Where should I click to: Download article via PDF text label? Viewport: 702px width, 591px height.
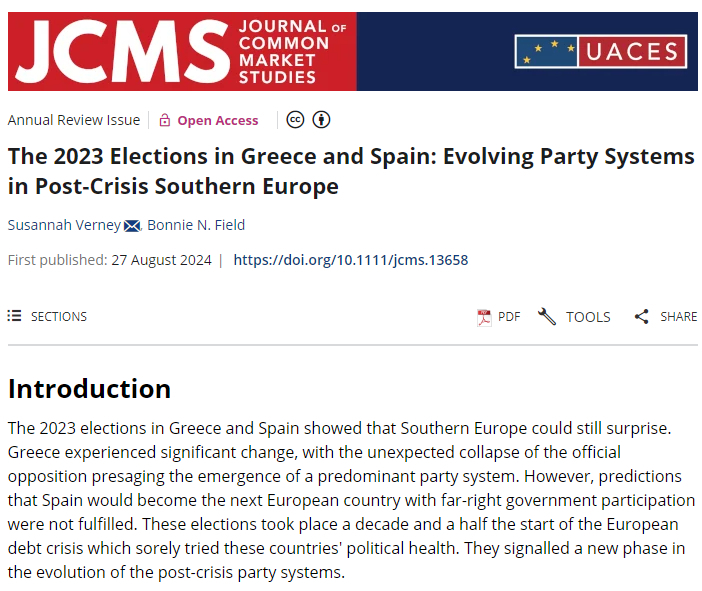tap(509, 317)
